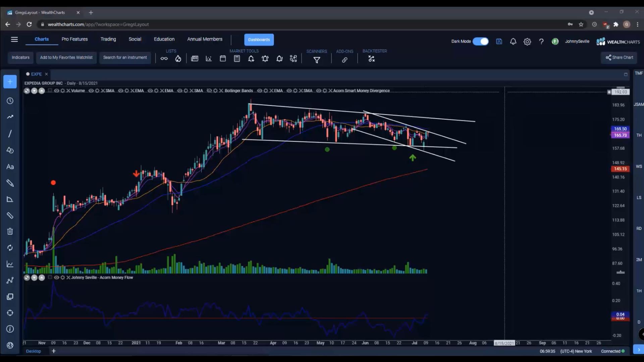Maximize chart pane with the top-right square icon

tap(626, 74)
